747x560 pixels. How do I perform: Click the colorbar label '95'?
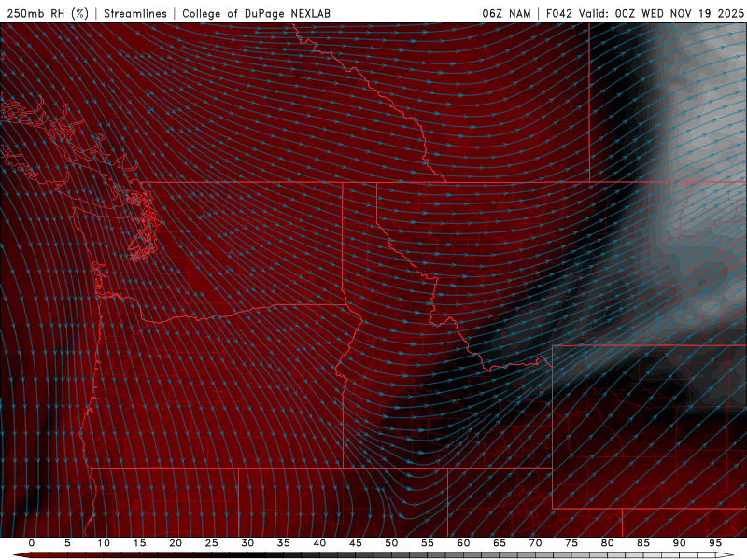[715, 543]
